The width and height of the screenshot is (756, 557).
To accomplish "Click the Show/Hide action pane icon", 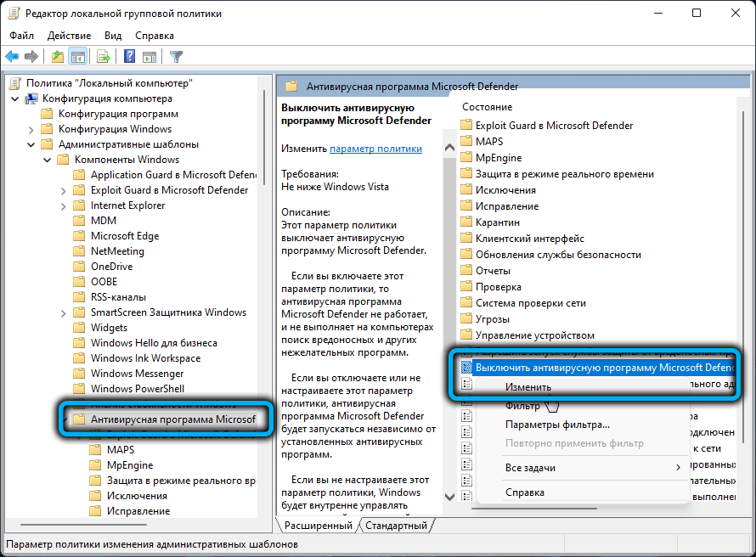I will pyautogui.click(x=150, y=57).
